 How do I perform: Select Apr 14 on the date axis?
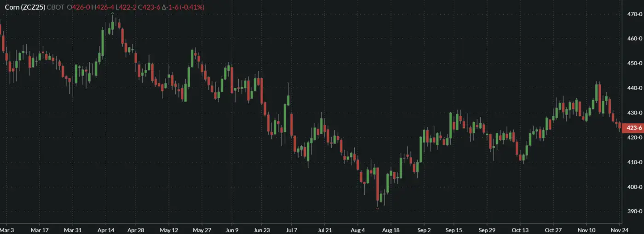106,230
